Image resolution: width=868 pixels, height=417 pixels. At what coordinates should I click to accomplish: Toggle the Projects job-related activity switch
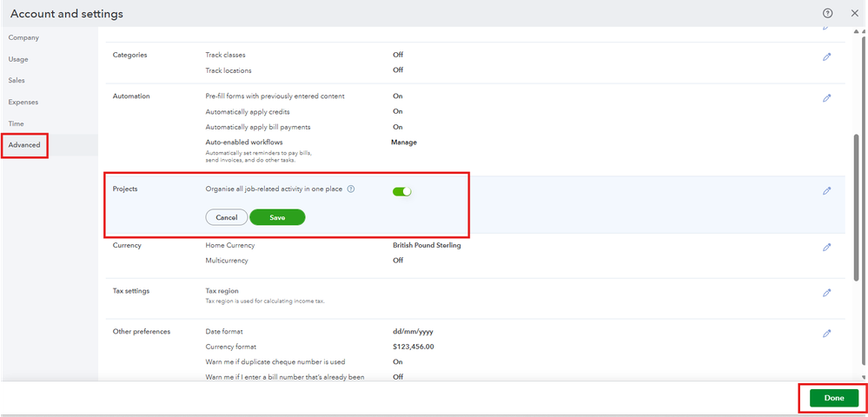tap(401, 191)
